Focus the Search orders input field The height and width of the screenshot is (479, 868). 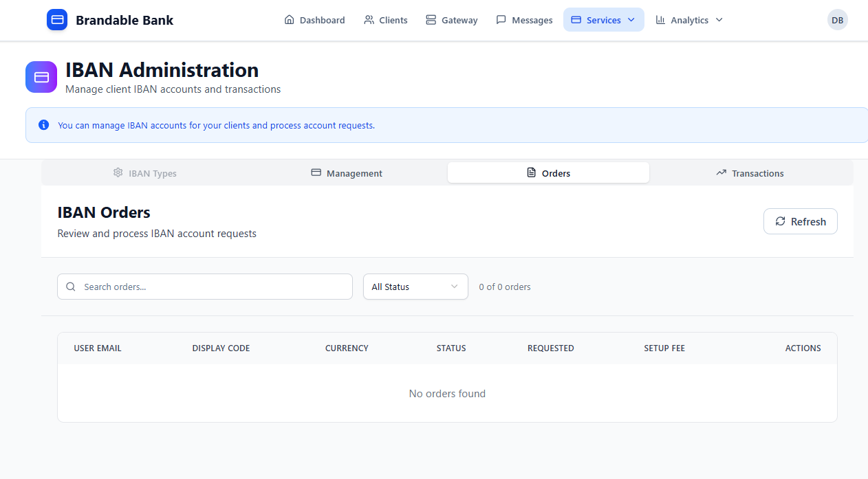213,287
